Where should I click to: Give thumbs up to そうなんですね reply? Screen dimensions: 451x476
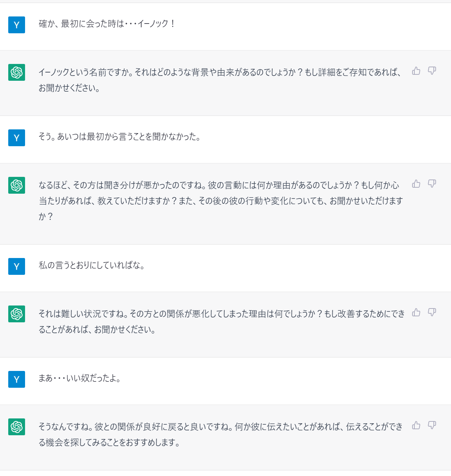click(x=416, y=425)
